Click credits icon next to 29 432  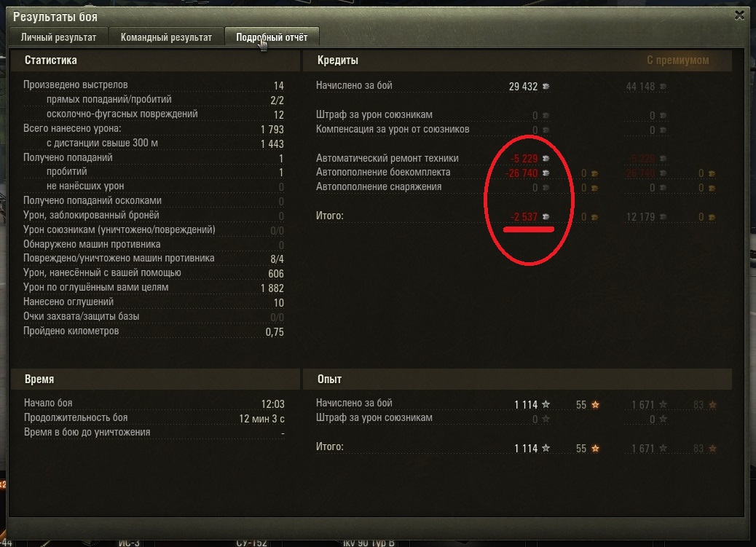click(x=546, y=87)
